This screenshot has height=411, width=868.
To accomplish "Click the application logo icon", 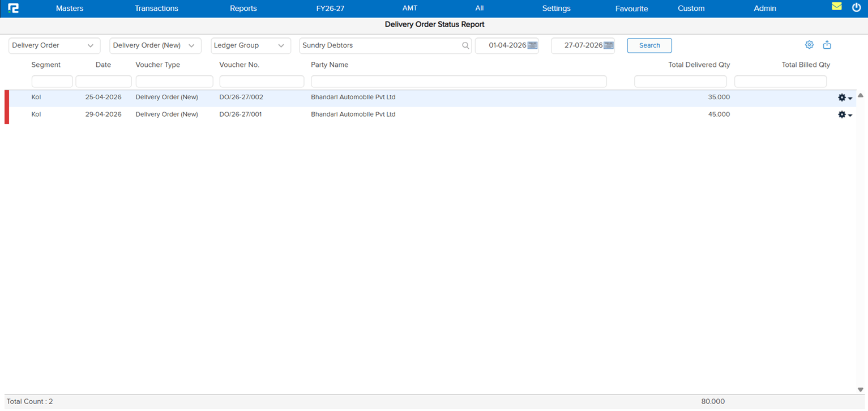I will (14, 8).
